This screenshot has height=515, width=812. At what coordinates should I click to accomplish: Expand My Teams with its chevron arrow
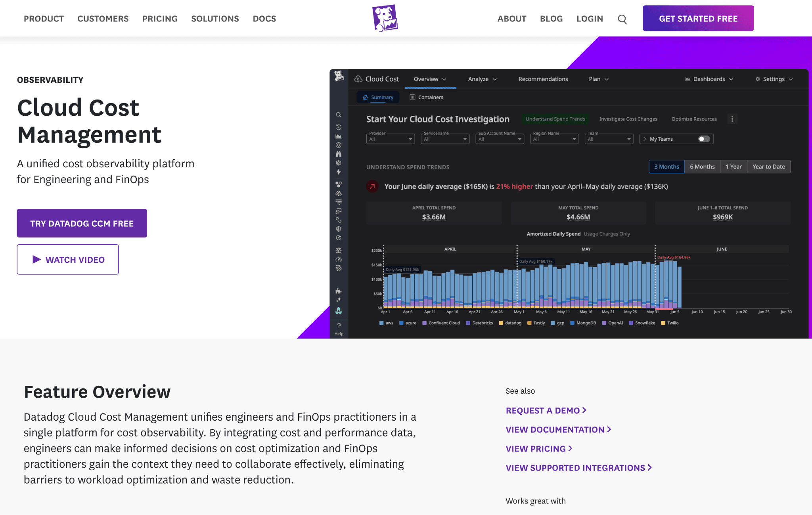click(645, 139)
